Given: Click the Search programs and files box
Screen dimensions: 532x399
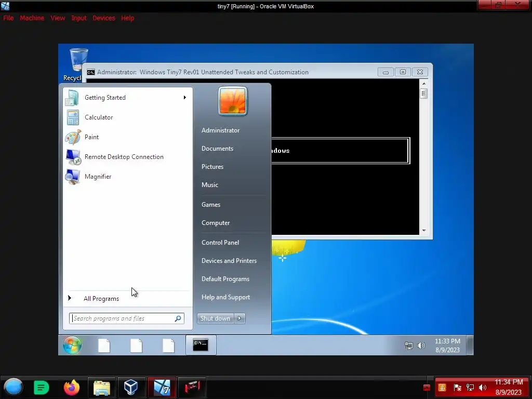Looking at the screenshot, I should coord(127,318).
